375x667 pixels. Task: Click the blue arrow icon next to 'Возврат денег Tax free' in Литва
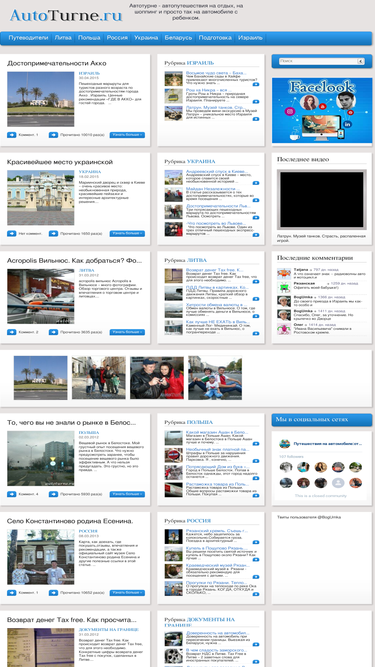pos(256,282)
